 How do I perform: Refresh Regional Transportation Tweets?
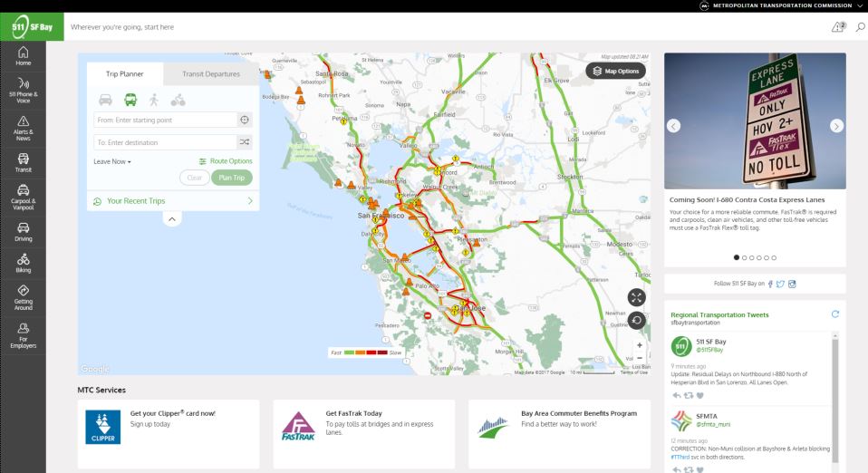[x=834, y=314]
